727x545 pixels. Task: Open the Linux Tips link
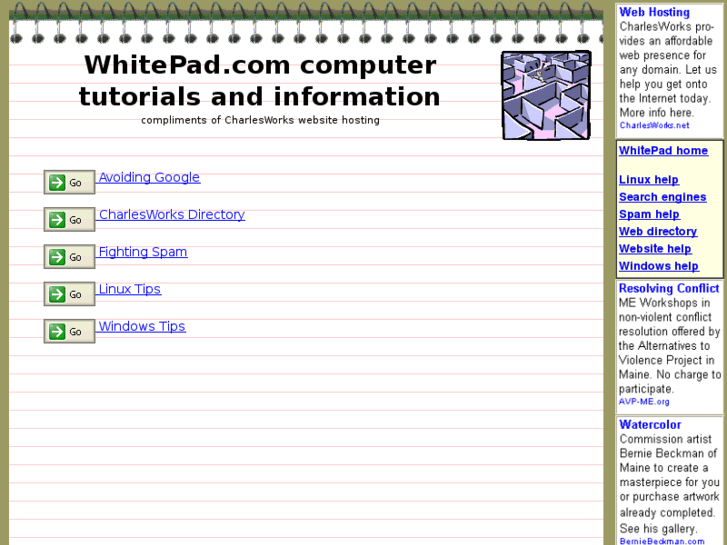click(129, 289)
